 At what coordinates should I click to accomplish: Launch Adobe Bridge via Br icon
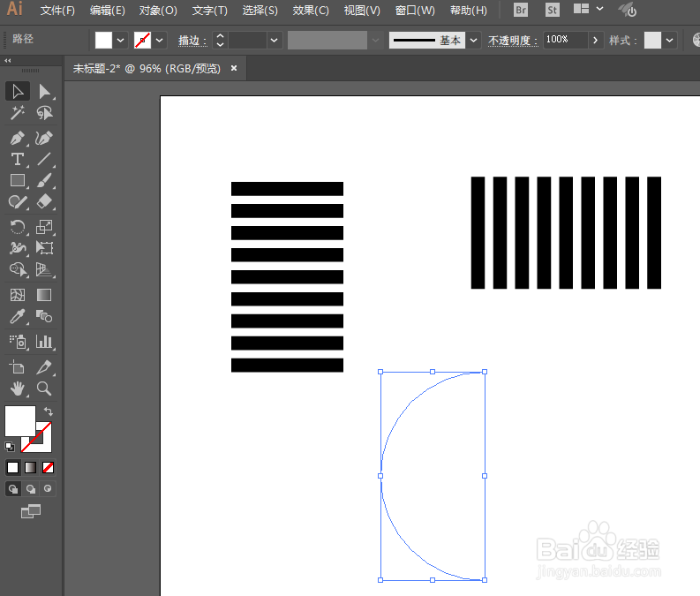click(521, 10)
